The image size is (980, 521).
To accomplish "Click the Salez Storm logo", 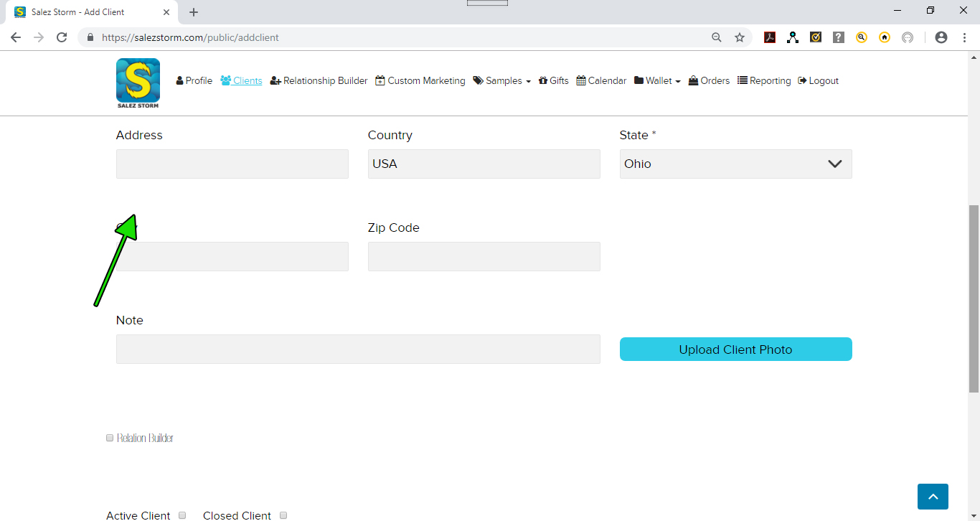I will click(138, 83).
